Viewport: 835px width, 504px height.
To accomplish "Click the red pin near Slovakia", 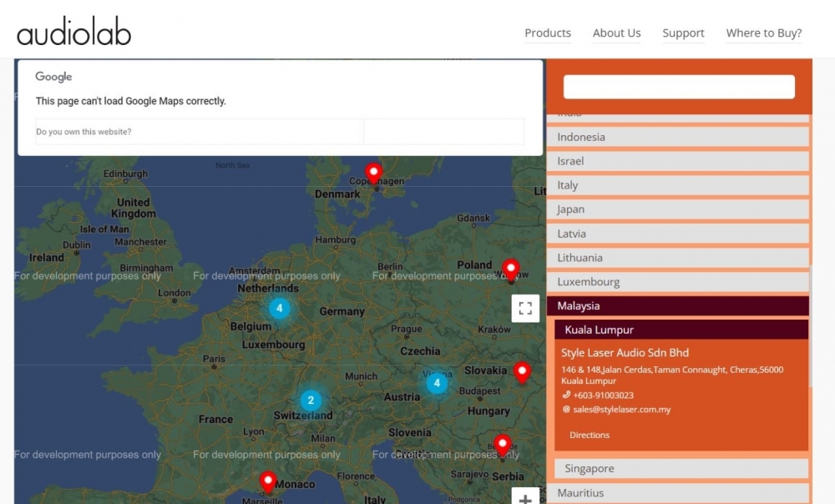I will pos(522,372).
